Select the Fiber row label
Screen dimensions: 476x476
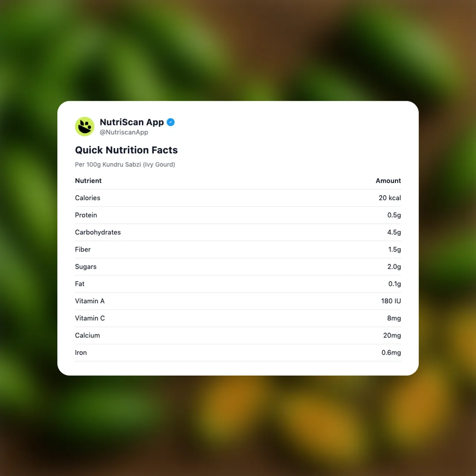83,249
